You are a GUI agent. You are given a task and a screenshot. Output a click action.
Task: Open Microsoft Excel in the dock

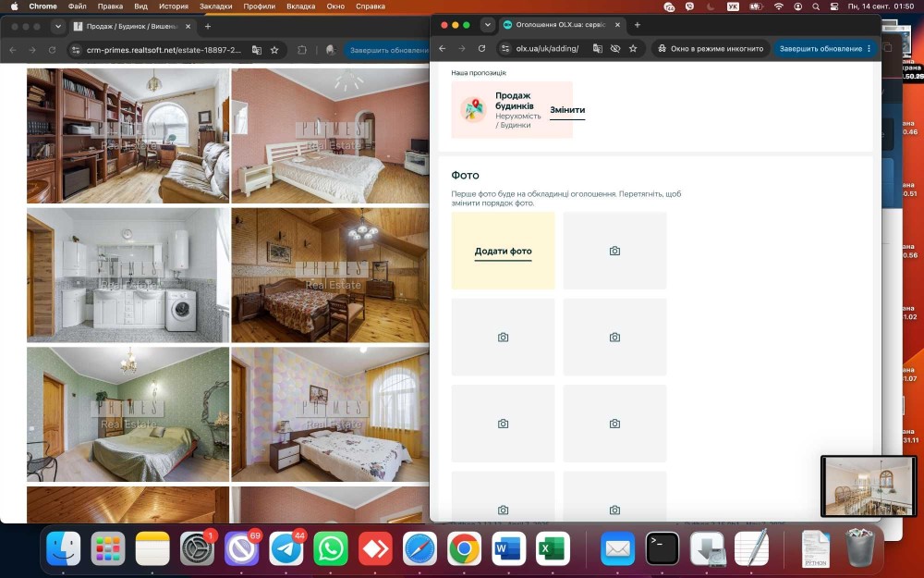click(553, 549)
